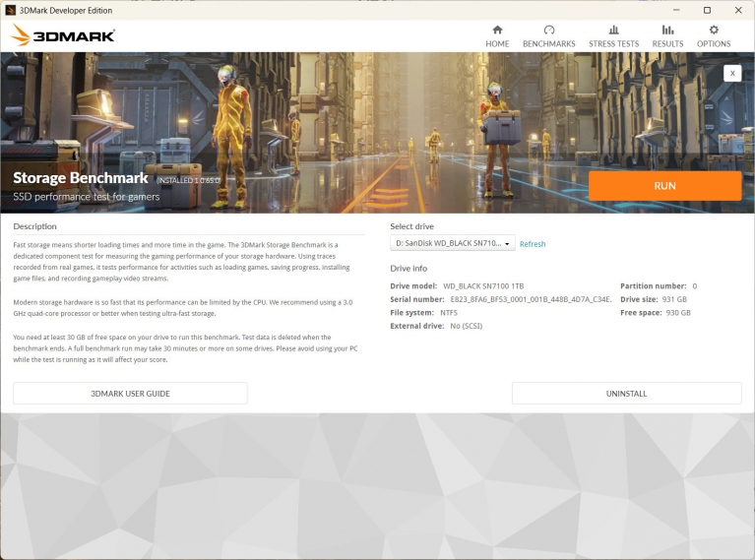Refresh the drive list

533,244
